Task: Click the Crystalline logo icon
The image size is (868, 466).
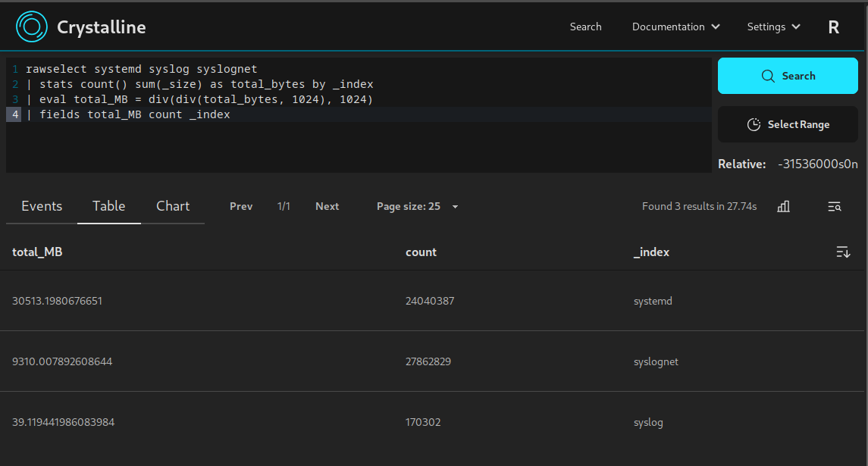Action: click(32, 27)
